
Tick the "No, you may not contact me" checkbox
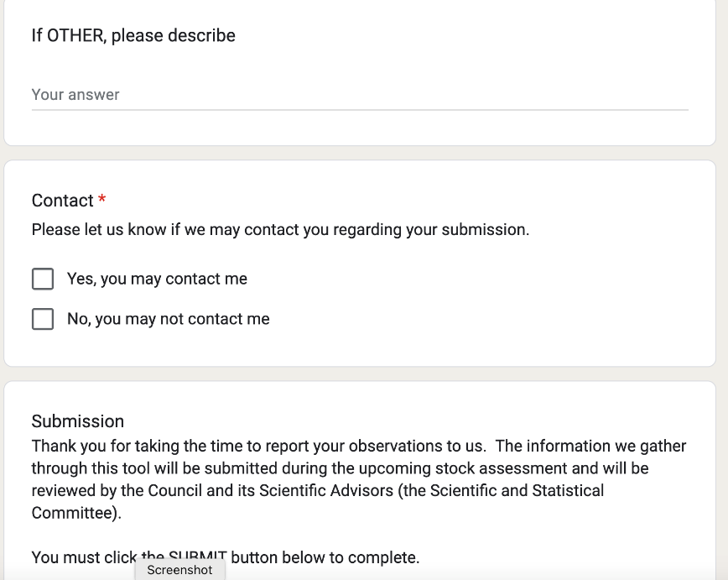[43, 319]
